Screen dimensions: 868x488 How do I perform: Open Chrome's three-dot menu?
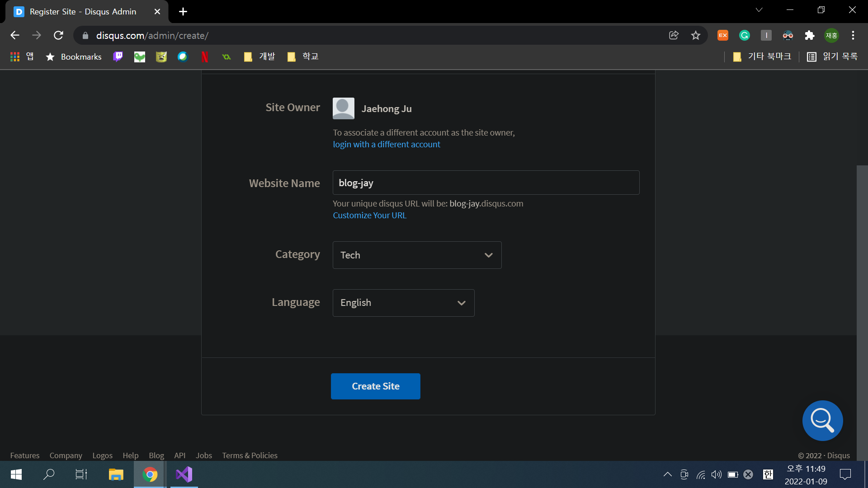click(853, 35)
